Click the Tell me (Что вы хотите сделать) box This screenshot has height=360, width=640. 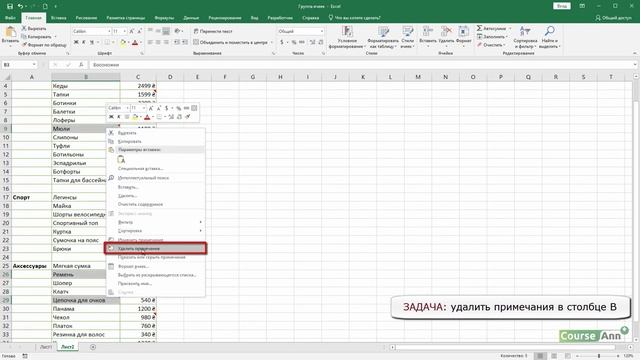(354, 18)
